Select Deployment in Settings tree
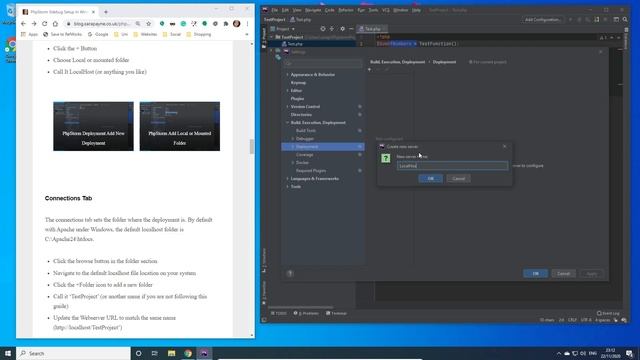 [x=322, y=147]
